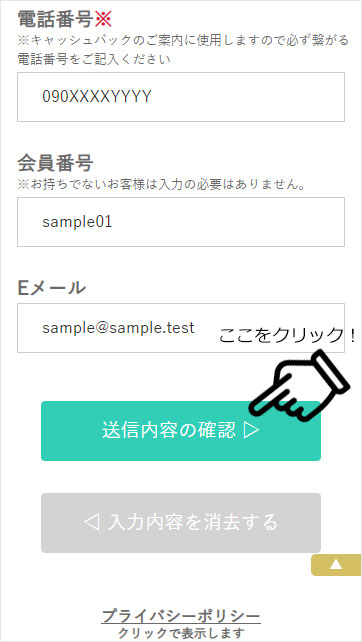Click the right triangle on confirm button

[251, 431]
